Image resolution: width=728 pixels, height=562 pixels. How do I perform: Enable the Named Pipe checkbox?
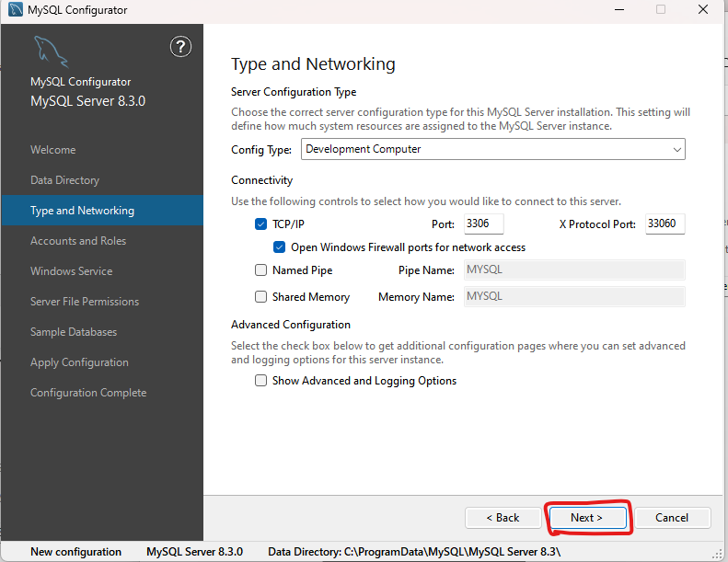click(261, 270)
